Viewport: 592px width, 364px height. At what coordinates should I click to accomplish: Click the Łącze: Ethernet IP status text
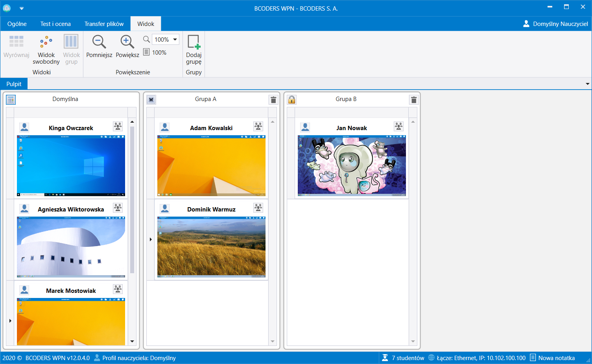[x=481, y=358]
